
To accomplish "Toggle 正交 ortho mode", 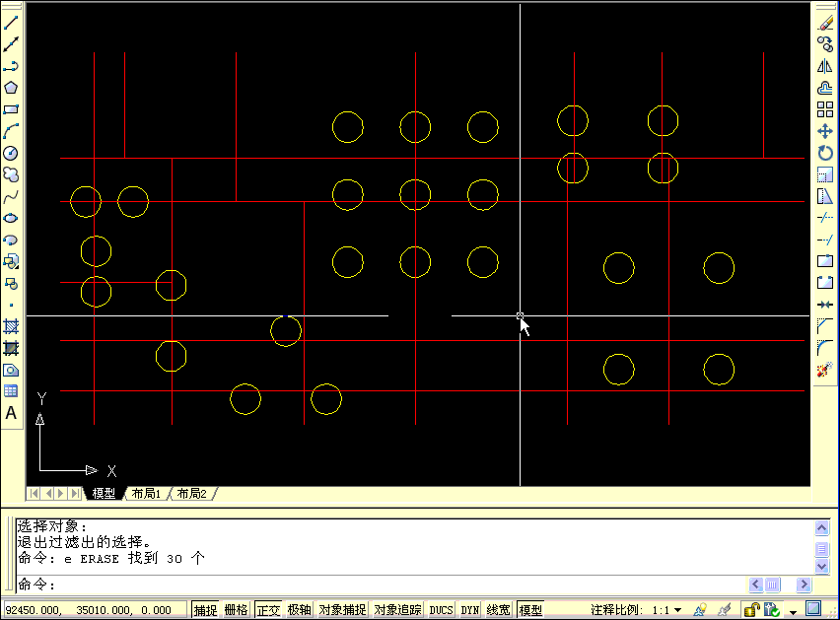I will 268,610.
